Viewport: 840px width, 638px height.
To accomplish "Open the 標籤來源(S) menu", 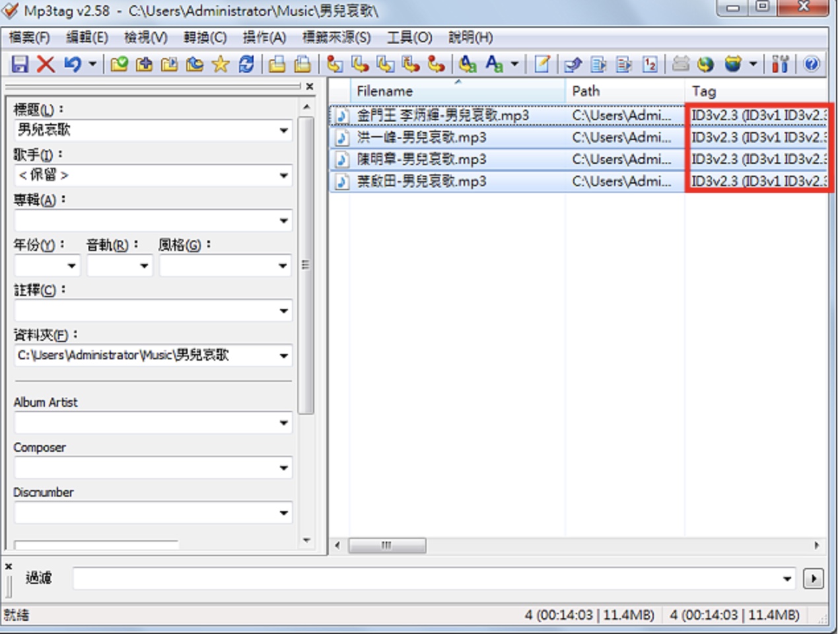I will [x=337, y=38].
